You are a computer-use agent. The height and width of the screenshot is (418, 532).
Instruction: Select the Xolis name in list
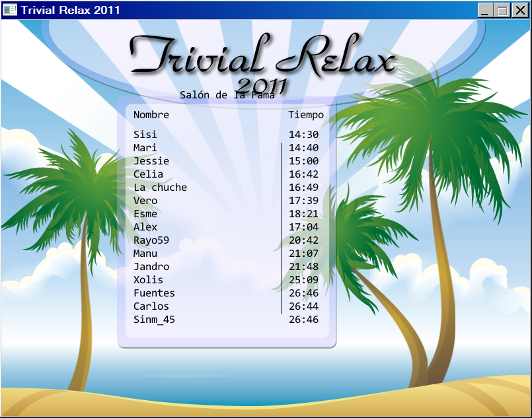[x=148, y=280]
